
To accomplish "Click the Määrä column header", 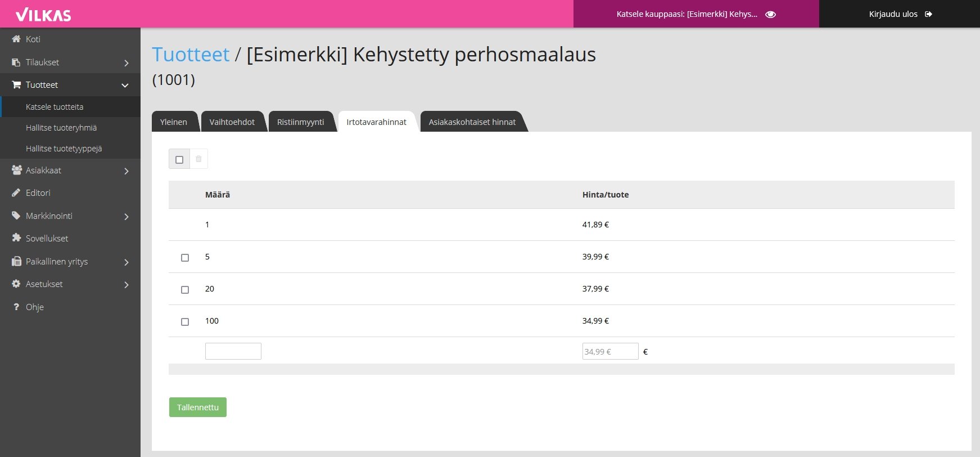I will pos(218,195).
